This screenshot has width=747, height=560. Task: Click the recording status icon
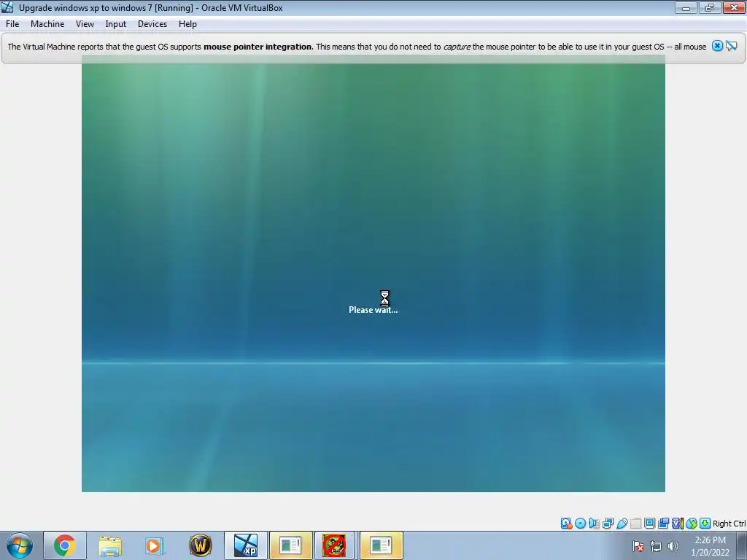pos(663,524)
